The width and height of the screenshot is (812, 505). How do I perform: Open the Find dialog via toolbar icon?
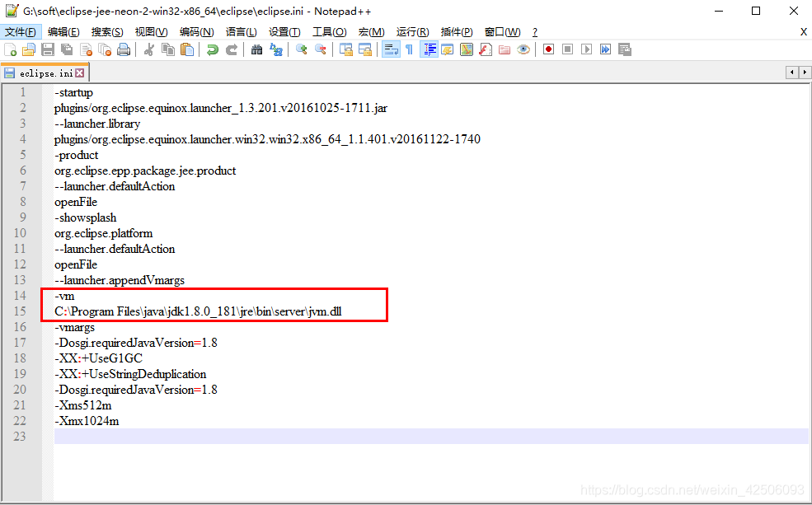[255, 49]
